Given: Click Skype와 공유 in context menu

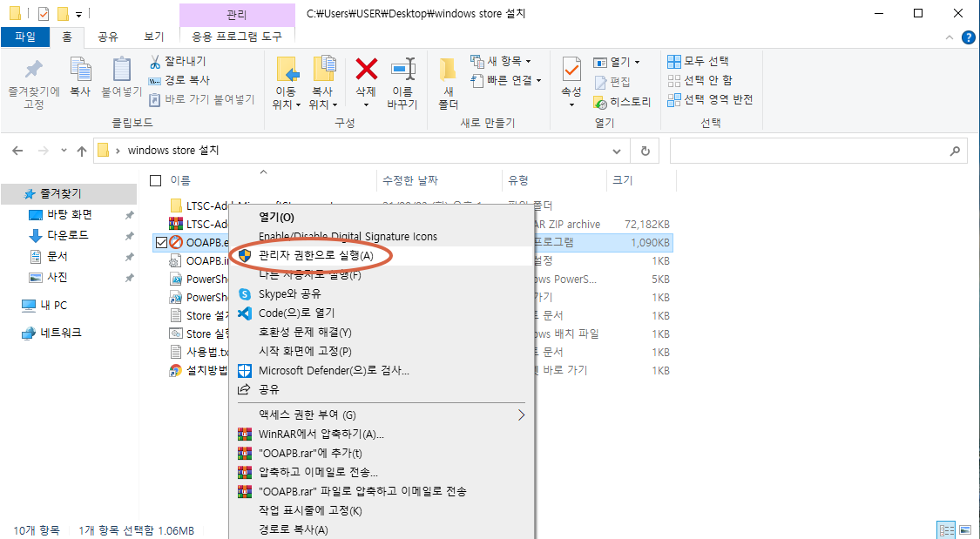Looking at the screenshot, I should point(289,293).
